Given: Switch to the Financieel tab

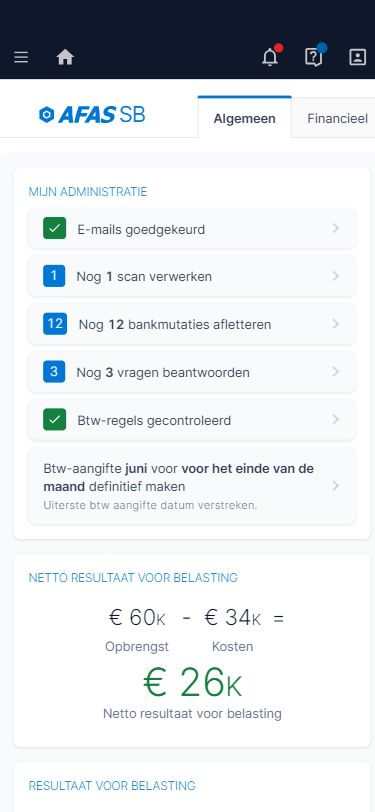Looking at the screenshot, I should pos(337,119).
